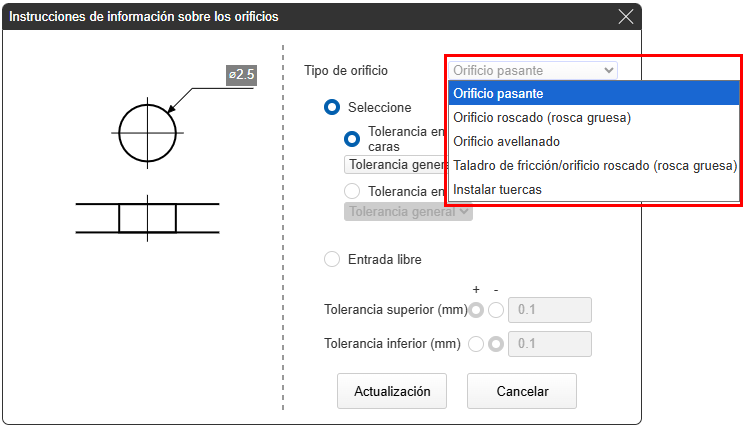Select plus sign for Tolerancia superior

pos(476,310)
